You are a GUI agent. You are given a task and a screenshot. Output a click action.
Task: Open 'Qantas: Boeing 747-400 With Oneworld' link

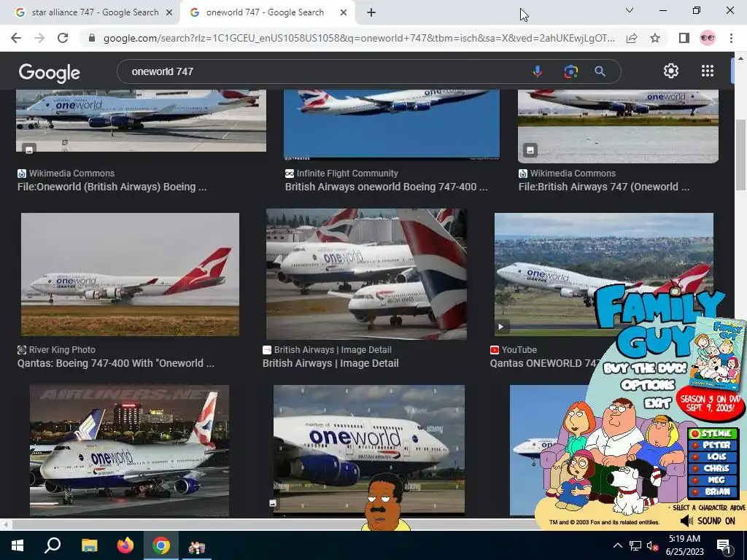pos(116,363)
